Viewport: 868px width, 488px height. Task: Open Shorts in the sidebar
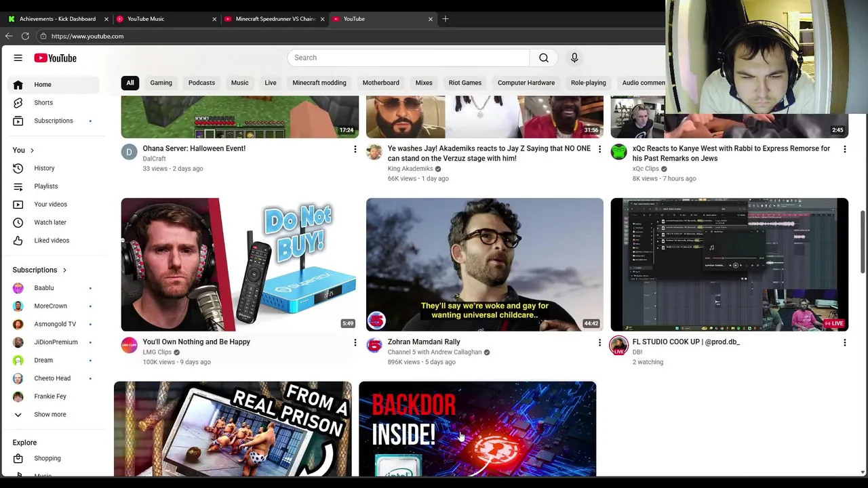coord(54,103)
